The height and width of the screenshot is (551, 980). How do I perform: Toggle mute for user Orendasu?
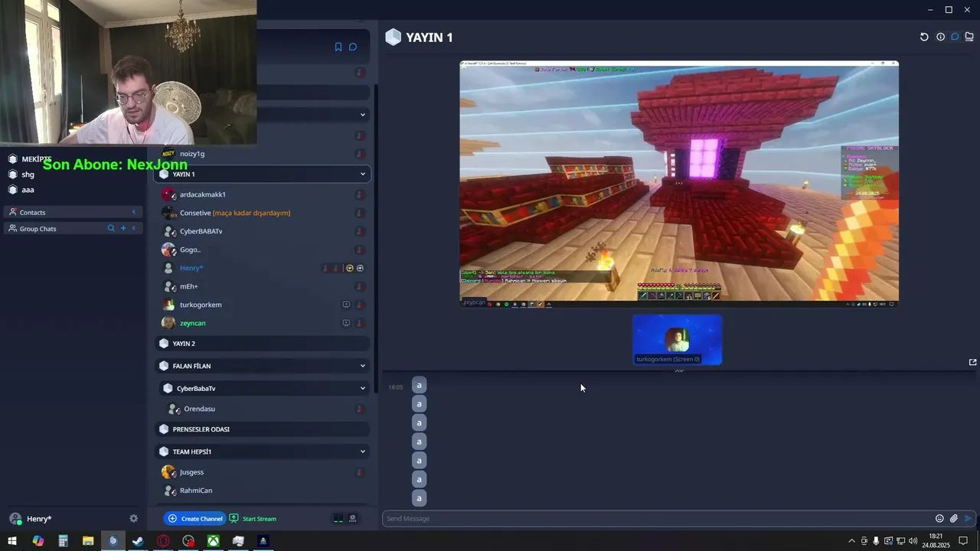tap(360, 409)
